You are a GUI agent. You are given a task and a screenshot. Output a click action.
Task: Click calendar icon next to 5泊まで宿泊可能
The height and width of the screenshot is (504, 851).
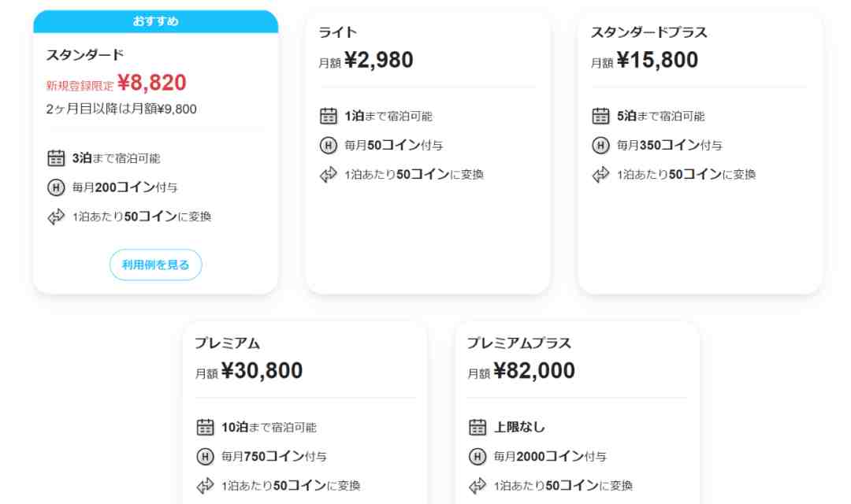(600, 116)
